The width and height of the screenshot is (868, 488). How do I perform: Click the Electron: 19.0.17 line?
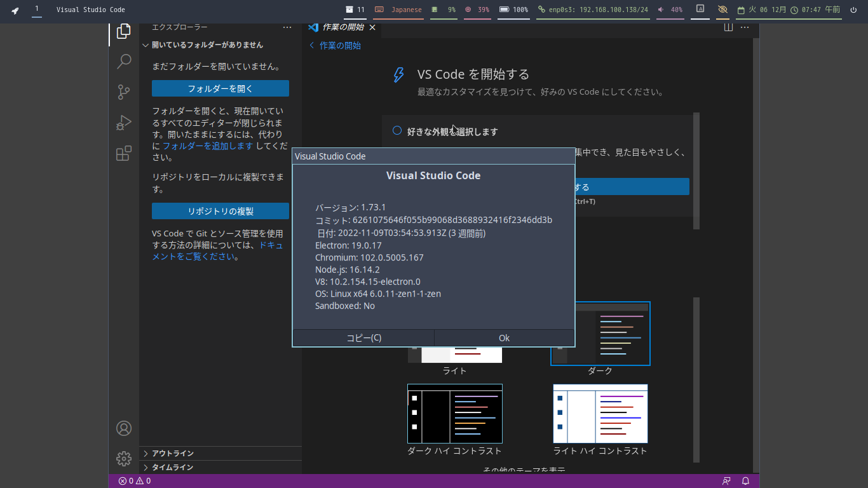click(x=348, y=245)
